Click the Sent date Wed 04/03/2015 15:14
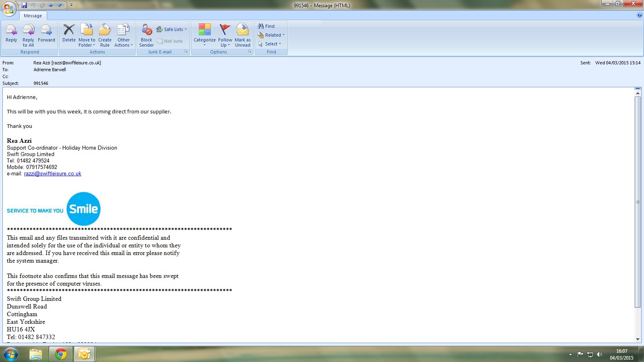The width and height of the screenshot is (644, 362). pyautogui.click(x=618, y=63)
